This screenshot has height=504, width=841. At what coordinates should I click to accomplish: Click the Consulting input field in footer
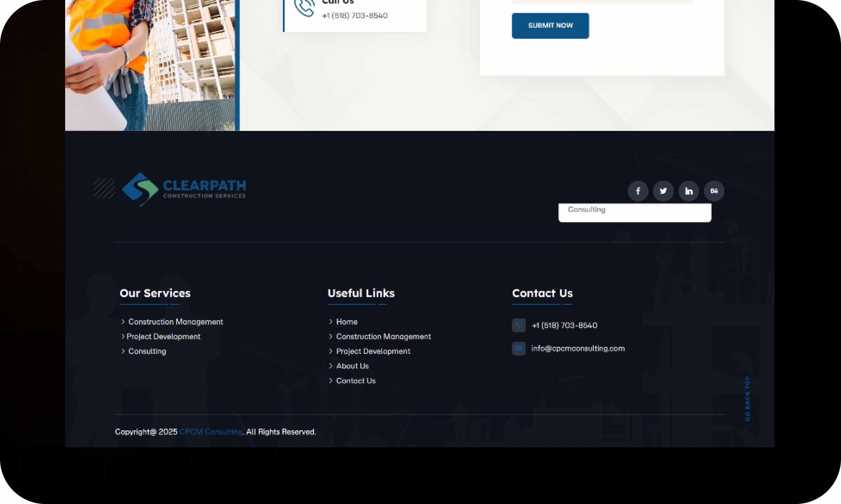pyautogui.click(x=634, y=212)
